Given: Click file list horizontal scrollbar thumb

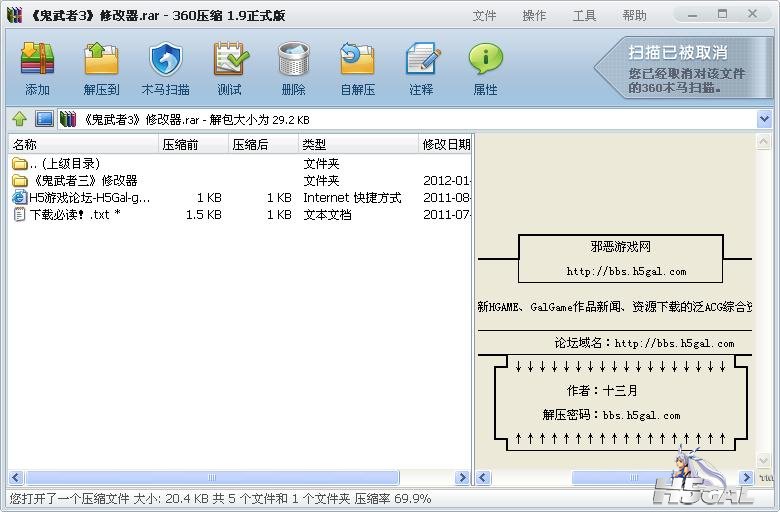Looking at the screenshot, I should click(x=213, y=478).
